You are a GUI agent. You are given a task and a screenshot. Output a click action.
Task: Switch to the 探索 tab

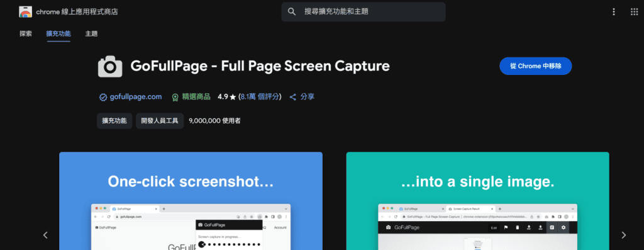[25, 34]
